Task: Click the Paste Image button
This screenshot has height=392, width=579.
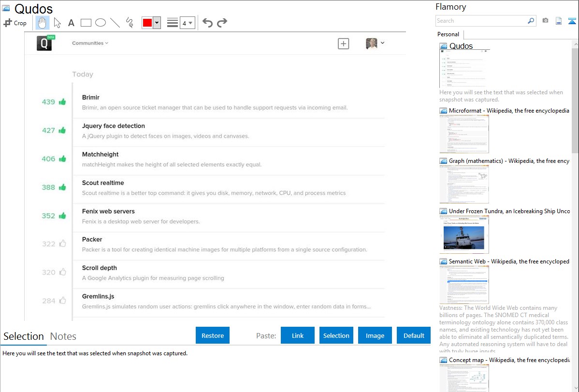Action: pyautogui.click(x=375, y=335)
